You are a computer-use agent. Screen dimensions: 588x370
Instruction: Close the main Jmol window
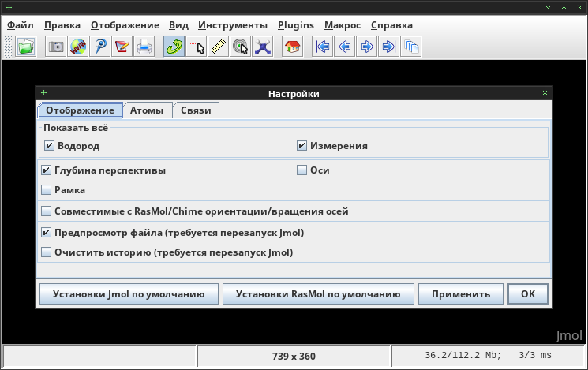[x=579, y=7]
